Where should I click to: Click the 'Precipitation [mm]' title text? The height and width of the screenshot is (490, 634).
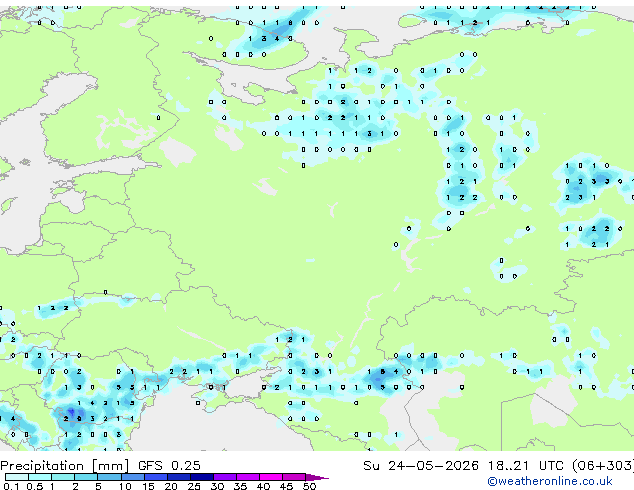(x=64, y=466)
